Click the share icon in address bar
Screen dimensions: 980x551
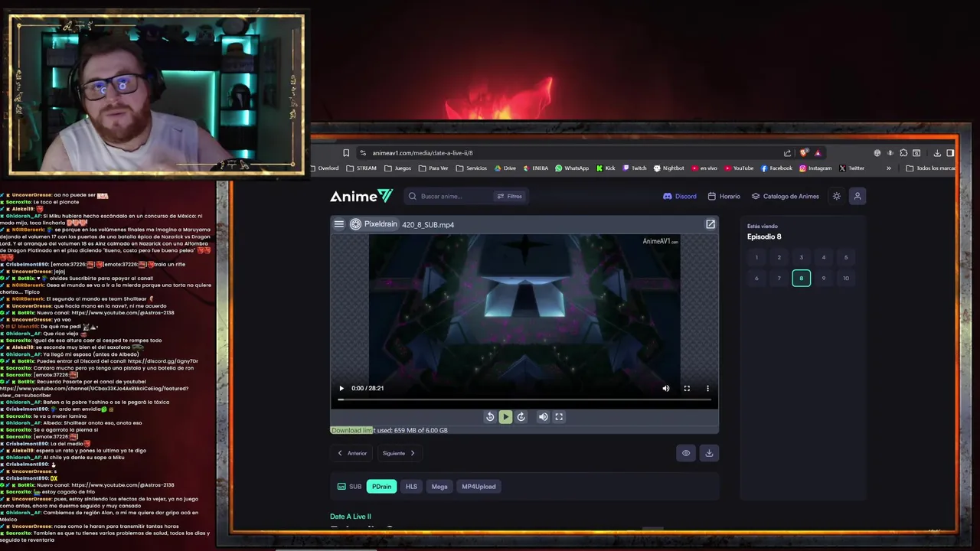[x=787, y=152]
